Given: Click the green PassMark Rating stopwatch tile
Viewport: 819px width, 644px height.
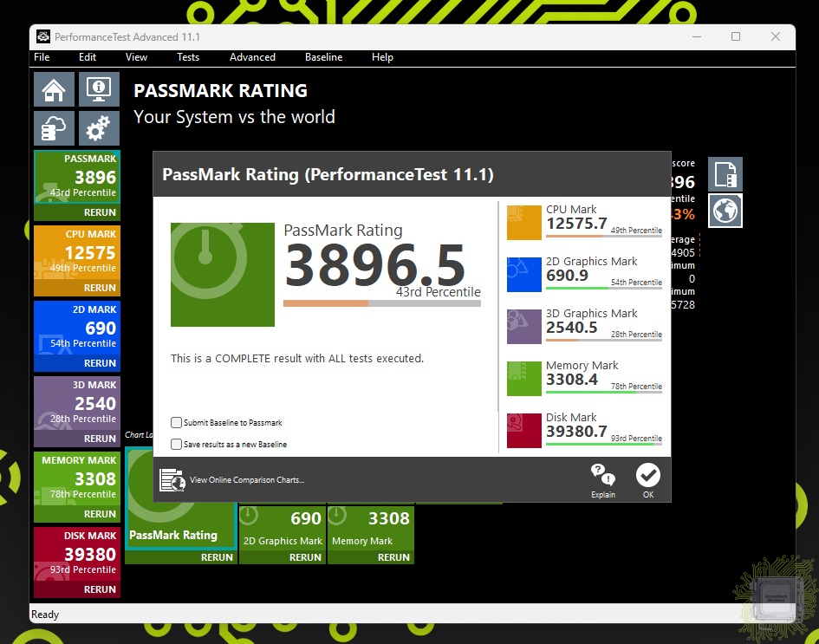Looking at the screenshot, I should point(223,275).
